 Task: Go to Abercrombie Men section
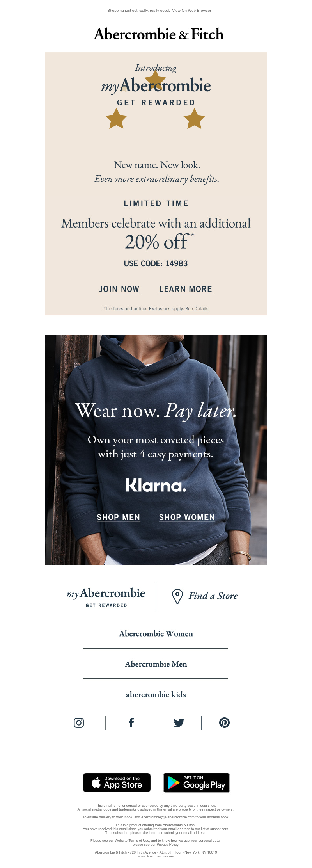tap(156, 664)
